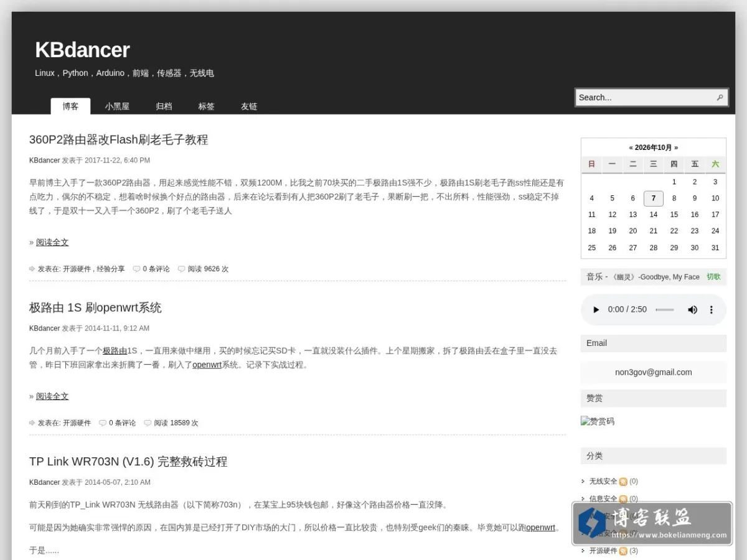
Task: Click author KBdancer on 2017-11-22 post
Action: click(x=45, y=161)
